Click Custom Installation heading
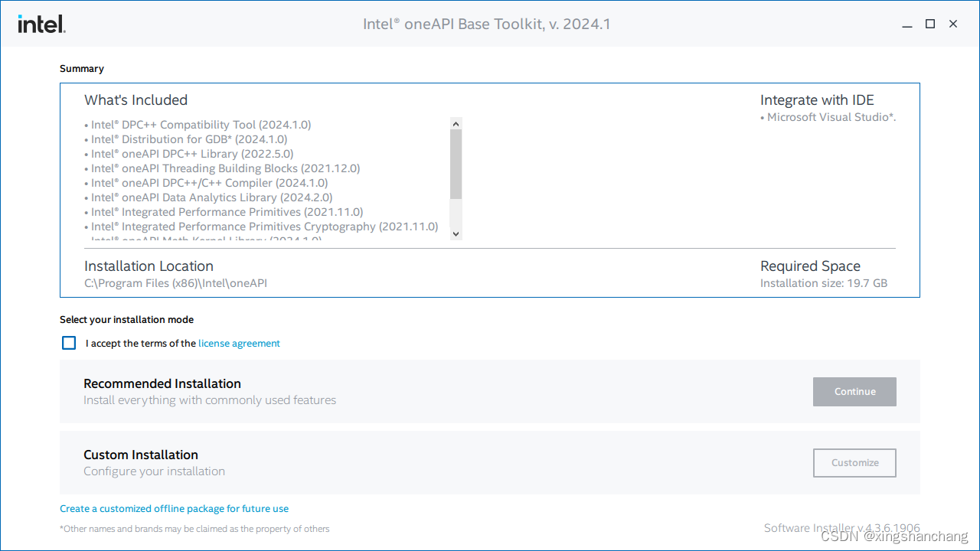This screenshot has height=551, width=980. coord(141,455)
